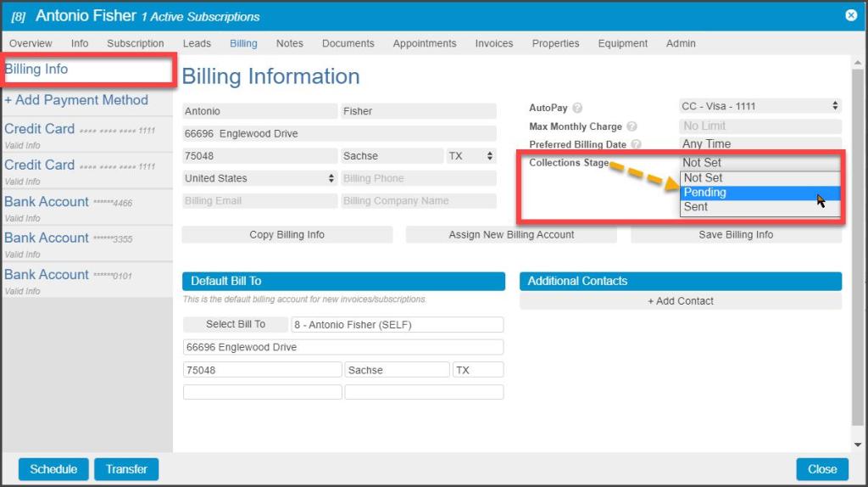Click the Copy Billing Info button
Viewport: 868px width, 487px height.
click(x=287, y=235)
